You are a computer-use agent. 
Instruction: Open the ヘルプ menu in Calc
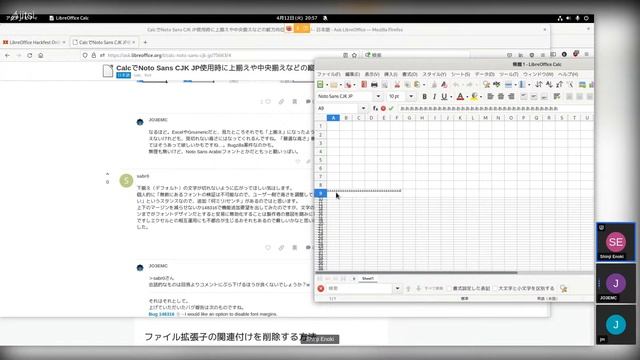[x=568, y=74]
